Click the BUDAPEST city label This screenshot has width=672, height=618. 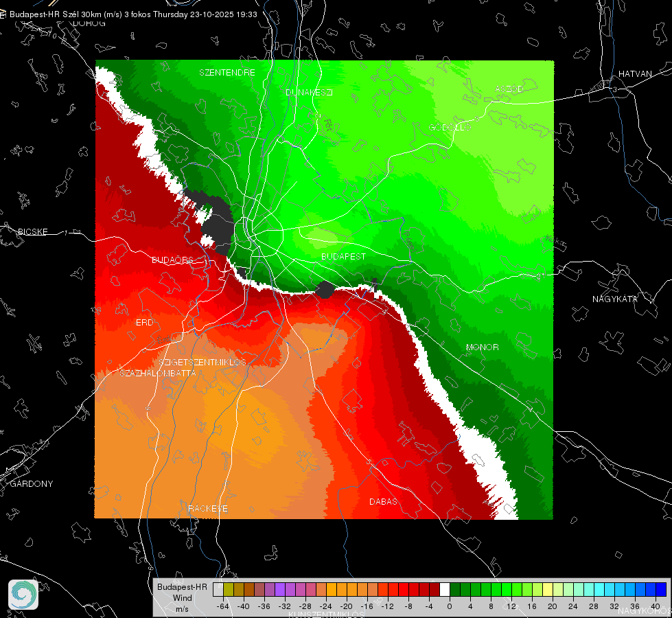tap(343, 256)
